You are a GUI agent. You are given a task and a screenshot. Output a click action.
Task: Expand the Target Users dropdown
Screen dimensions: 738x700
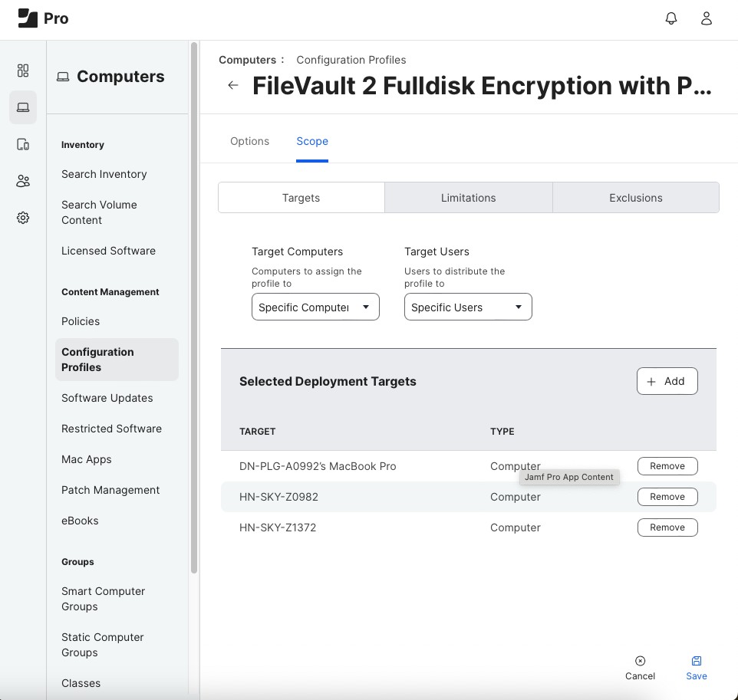468,307
